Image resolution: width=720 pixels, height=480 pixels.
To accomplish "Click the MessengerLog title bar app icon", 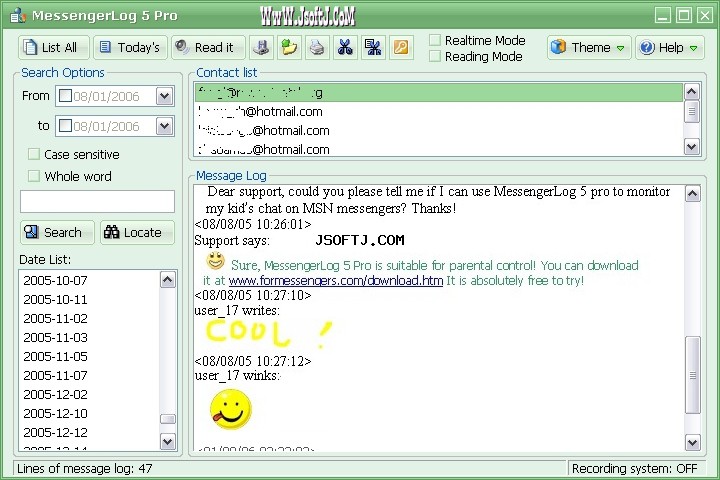I will (x=18, y=15).
